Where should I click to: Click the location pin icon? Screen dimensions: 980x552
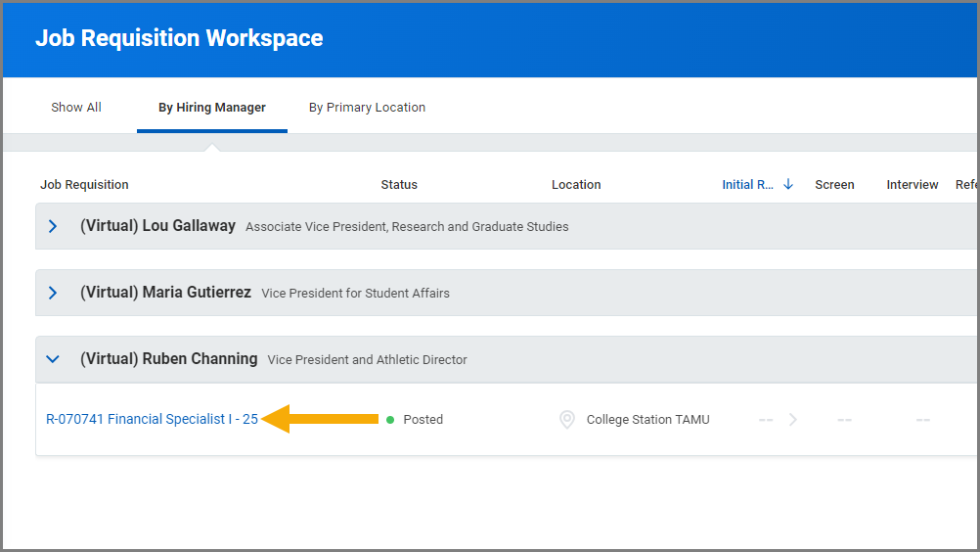[x=566, y=419]
